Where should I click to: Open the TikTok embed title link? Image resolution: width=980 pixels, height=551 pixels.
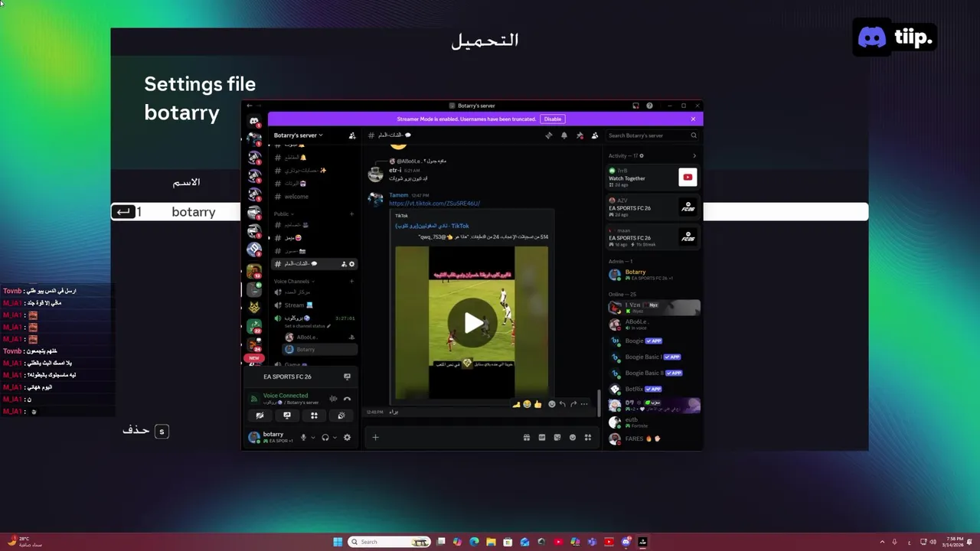coord(432,226)
